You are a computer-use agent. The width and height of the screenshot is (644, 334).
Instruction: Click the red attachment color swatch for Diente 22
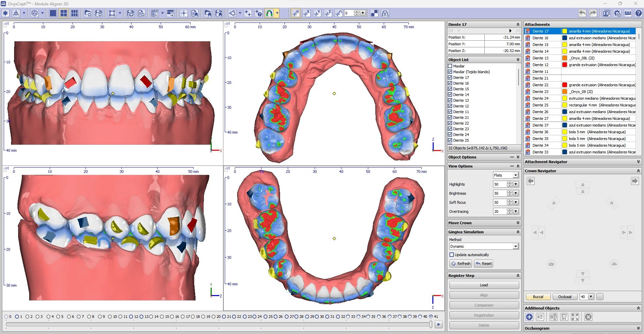pyautogui.click(x=564, y=85)
